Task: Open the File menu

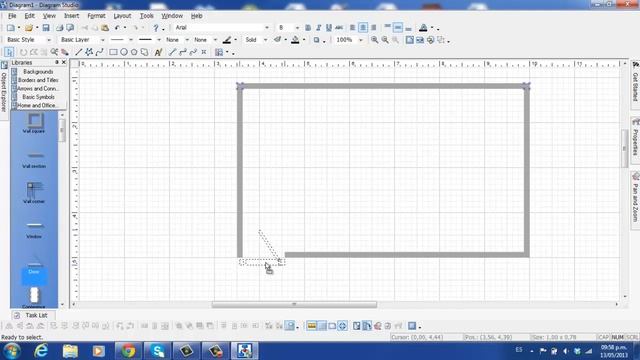Action: (x=12, y=16)
